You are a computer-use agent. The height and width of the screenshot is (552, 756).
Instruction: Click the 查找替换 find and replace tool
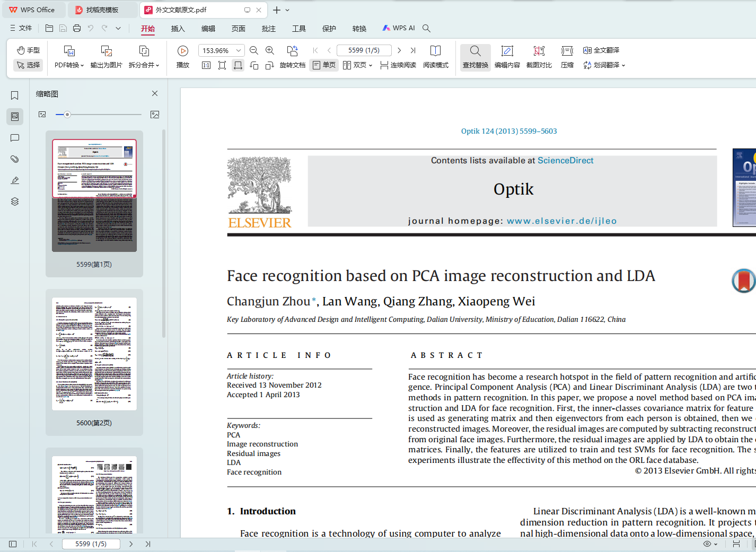tap(475, 57)
